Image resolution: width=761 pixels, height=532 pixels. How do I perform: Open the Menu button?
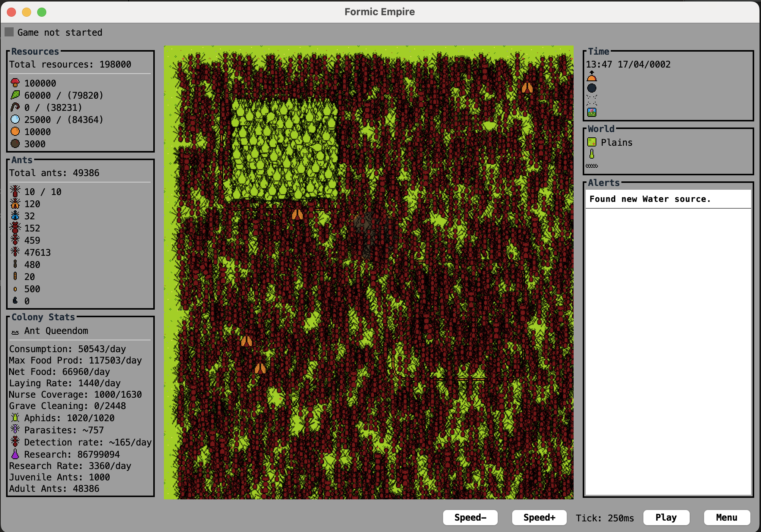click(x=726, y=518)
